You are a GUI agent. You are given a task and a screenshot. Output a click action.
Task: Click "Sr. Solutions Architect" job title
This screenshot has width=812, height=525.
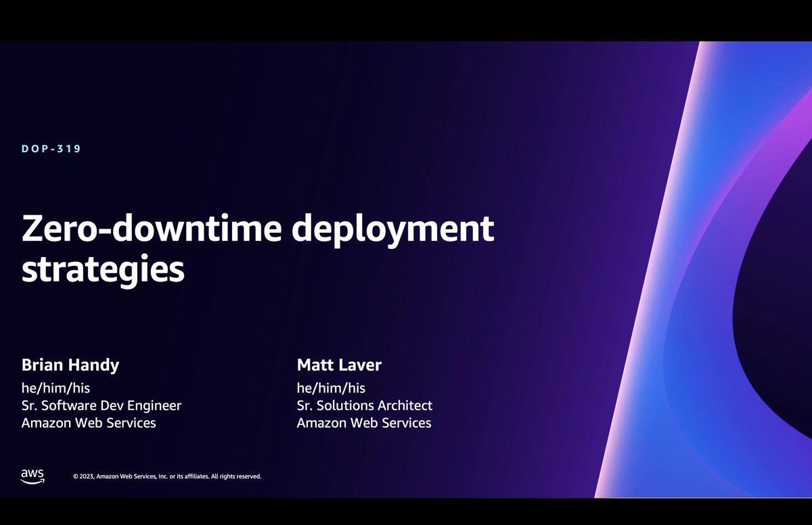[365, 406]
